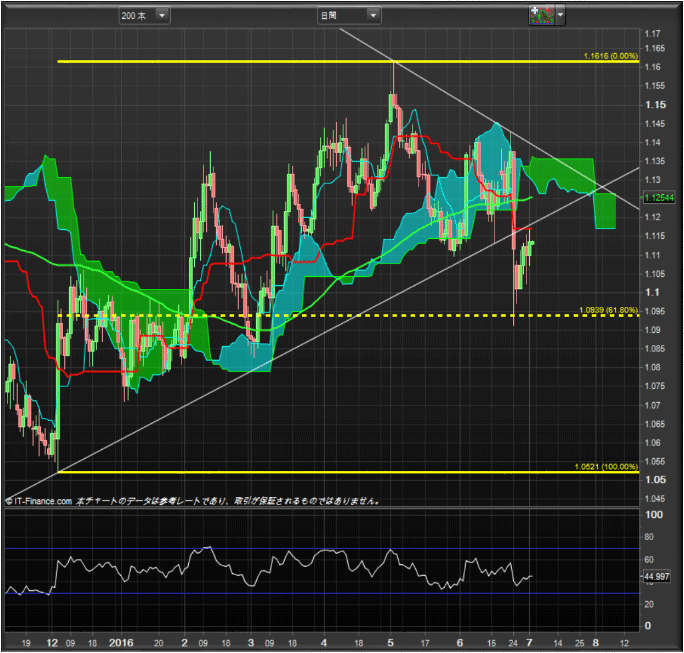Click the 100 level on RSI axis
Image resolution: width=684 pixels, height=653 pixels.
[654, 515]
